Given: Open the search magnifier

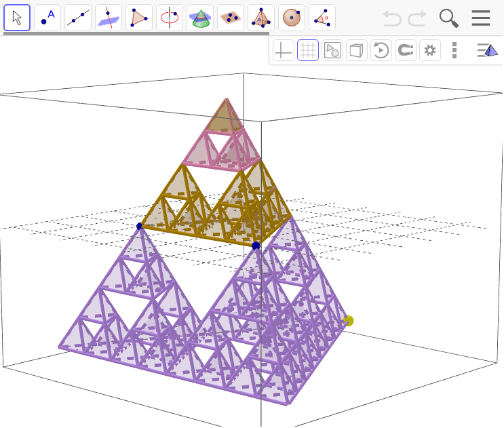Looking at the screenshot, I should (x=448, y=18).
